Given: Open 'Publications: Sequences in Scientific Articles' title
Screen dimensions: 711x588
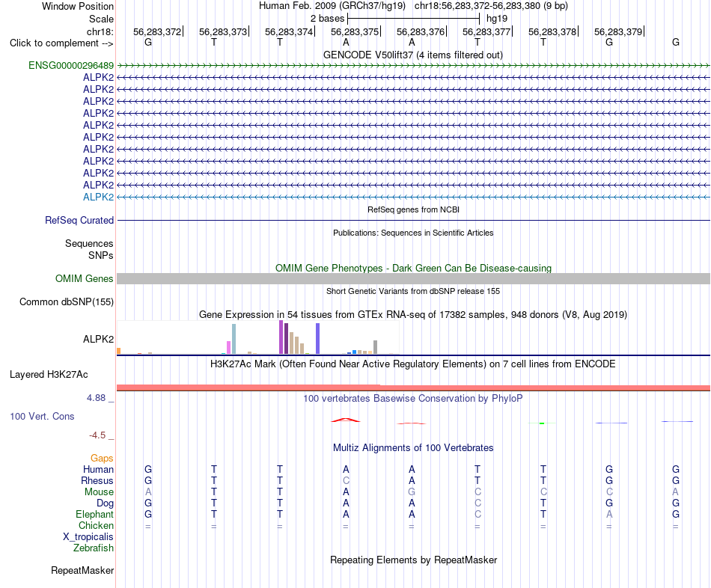Looking at the screenshot, I should [x=413, y=233].
